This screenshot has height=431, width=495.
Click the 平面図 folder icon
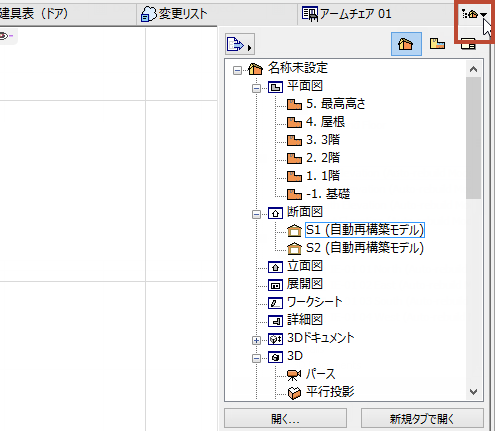pyautogui.click(x=275, y=87)
